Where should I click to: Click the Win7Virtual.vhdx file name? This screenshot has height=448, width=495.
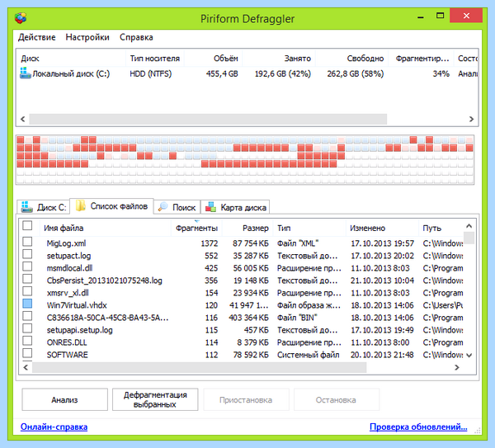[77, 305]
